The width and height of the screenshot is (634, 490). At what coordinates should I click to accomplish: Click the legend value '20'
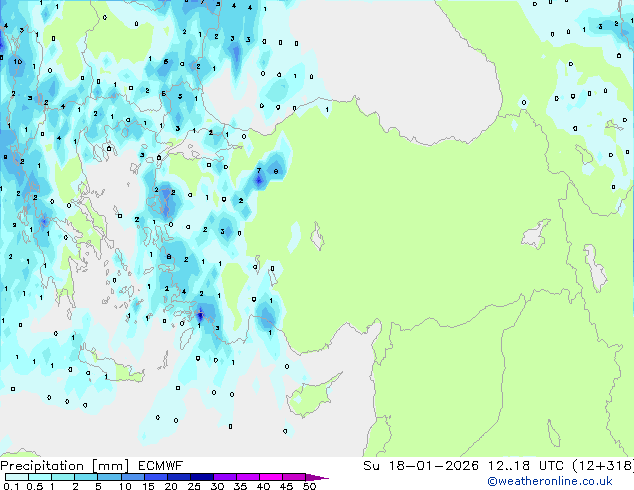pyautogui.click(x=171, y=486)
